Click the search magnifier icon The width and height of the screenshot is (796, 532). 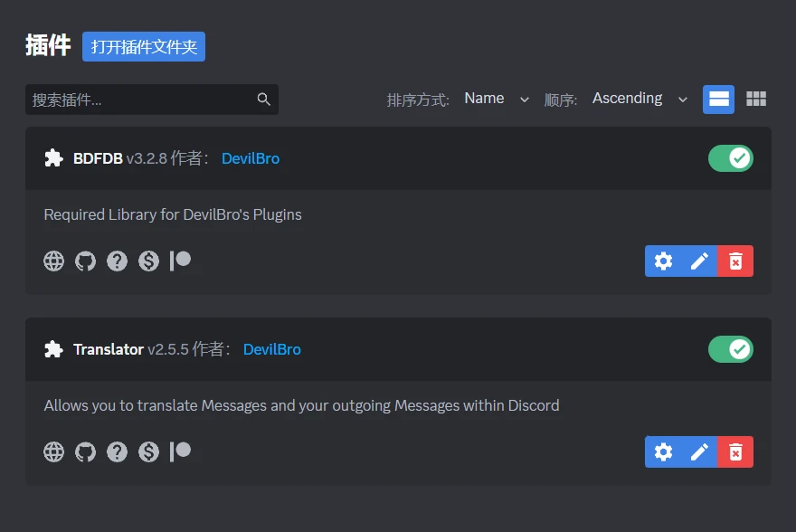263,99
